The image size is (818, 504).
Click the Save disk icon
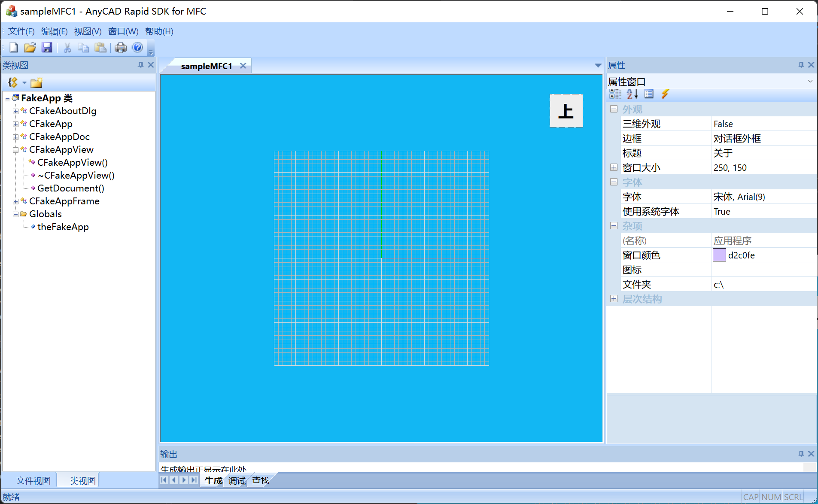coord(47,48)
